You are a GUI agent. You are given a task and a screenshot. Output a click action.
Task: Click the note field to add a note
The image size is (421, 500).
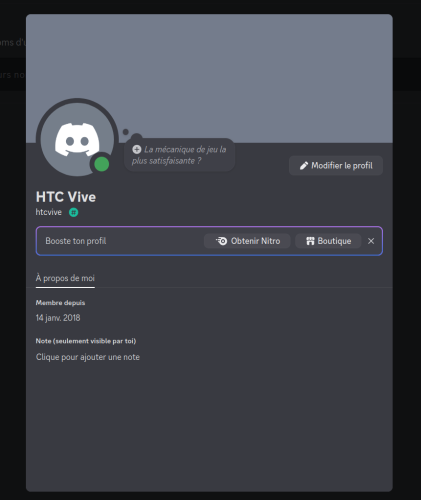click(x=88, y=357)
